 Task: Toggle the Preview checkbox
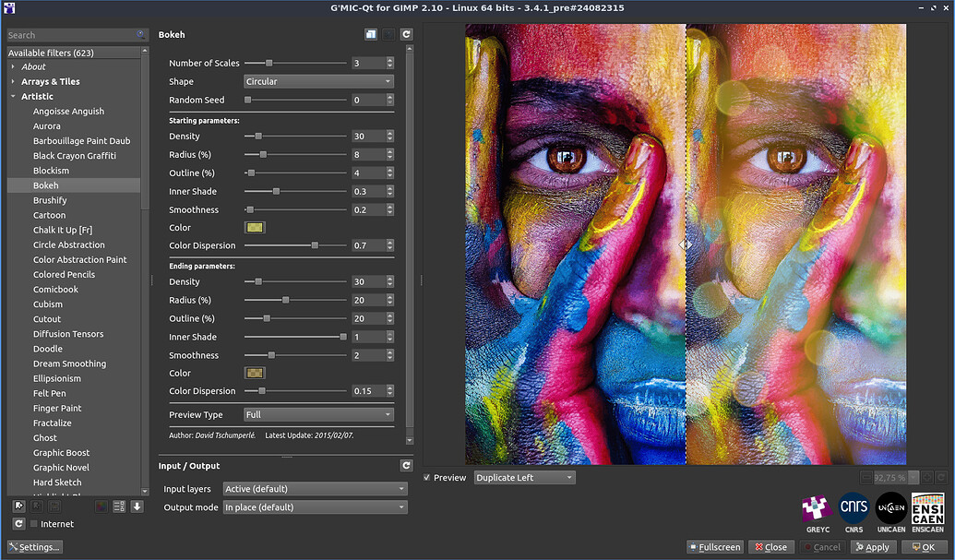[x=426, y=478]
